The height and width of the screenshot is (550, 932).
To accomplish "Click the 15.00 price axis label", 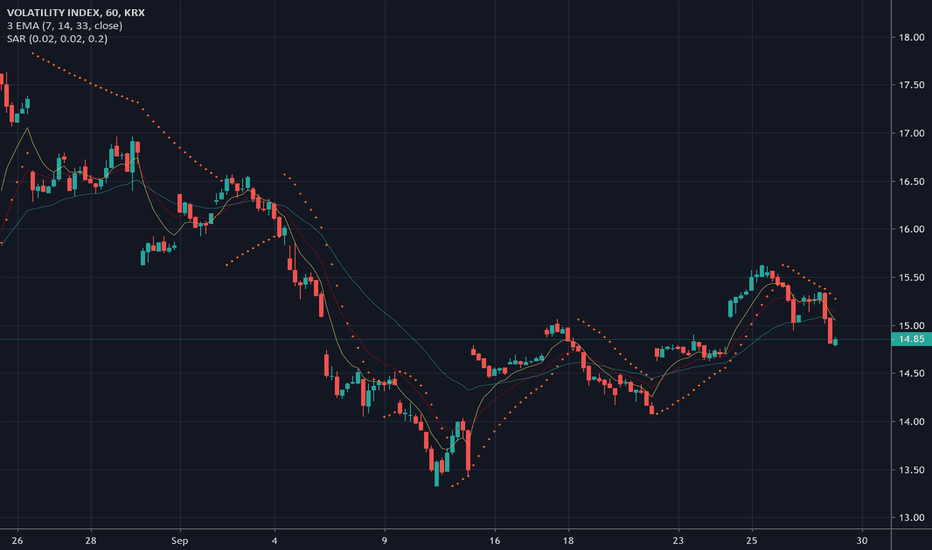I will [911, 325].
